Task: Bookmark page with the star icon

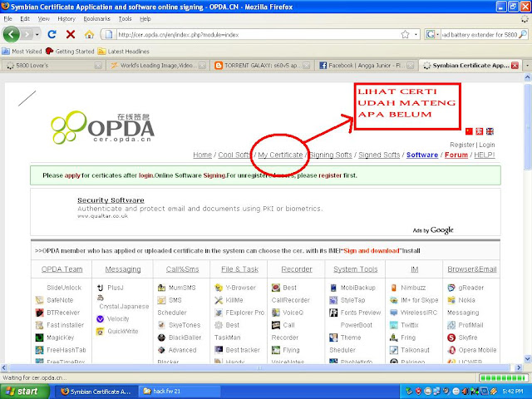Action: (405, 34)
